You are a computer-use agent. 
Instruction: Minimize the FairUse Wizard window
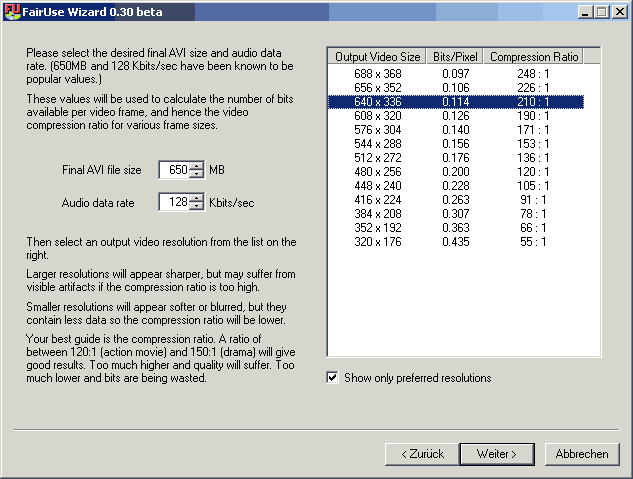click(x=585, y=12)
